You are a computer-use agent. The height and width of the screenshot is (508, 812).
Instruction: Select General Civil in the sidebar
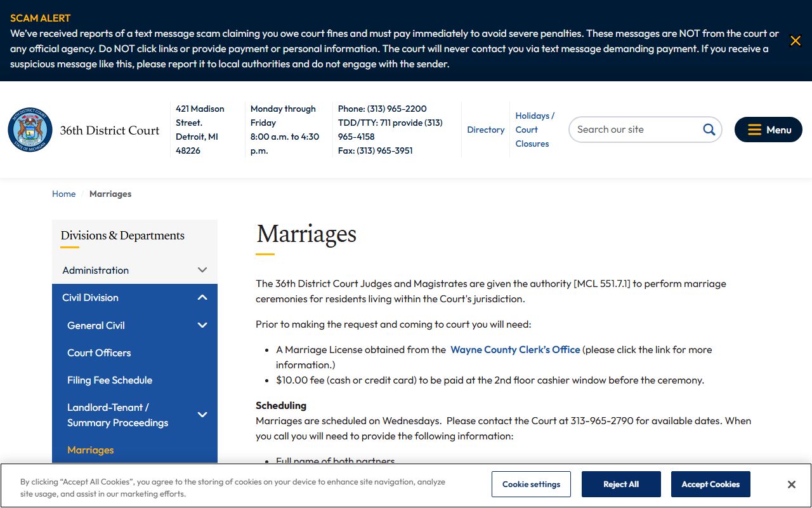(96, 325)
